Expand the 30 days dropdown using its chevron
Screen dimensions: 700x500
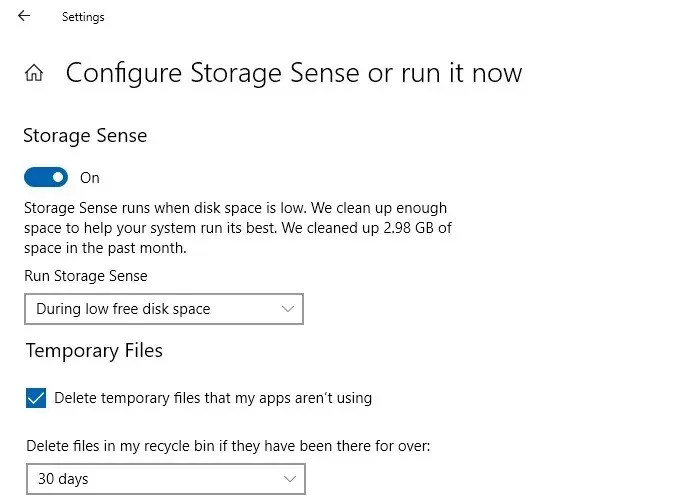point(290,479)
